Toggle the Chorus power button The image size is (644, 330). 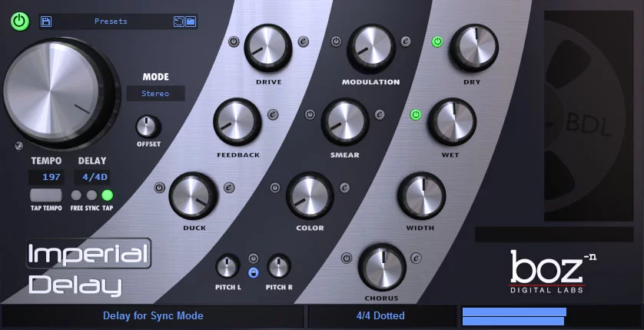point(347,258)
